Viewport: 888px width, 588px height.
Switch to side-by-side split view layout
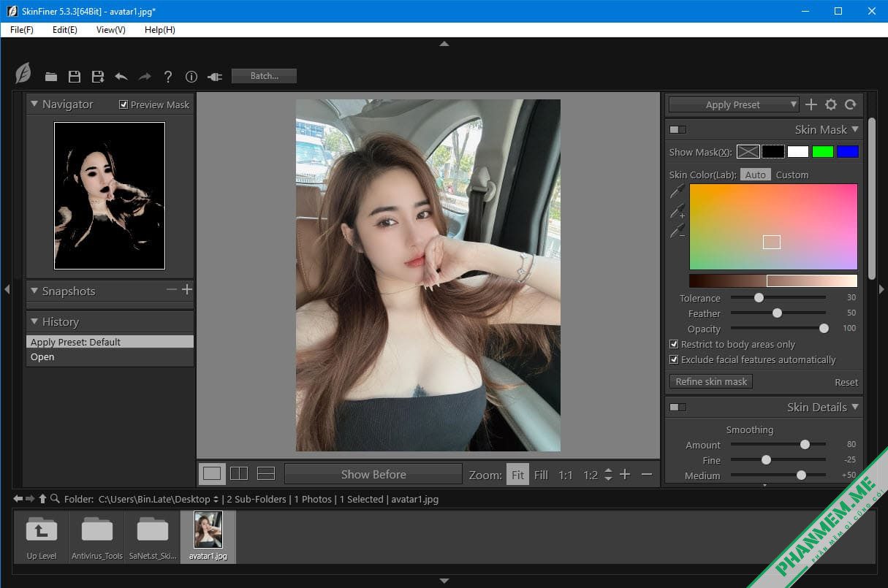(x=239, y=473)
